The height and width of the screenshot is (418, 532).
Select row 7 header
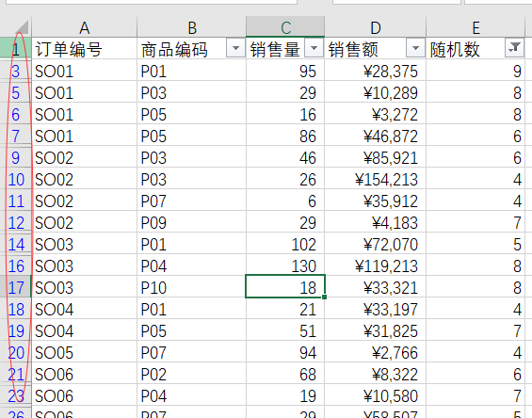16,136
